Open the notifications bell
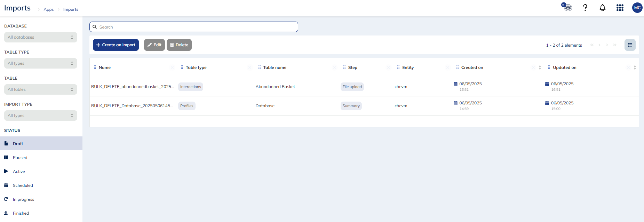 click(x=603, y=8)
